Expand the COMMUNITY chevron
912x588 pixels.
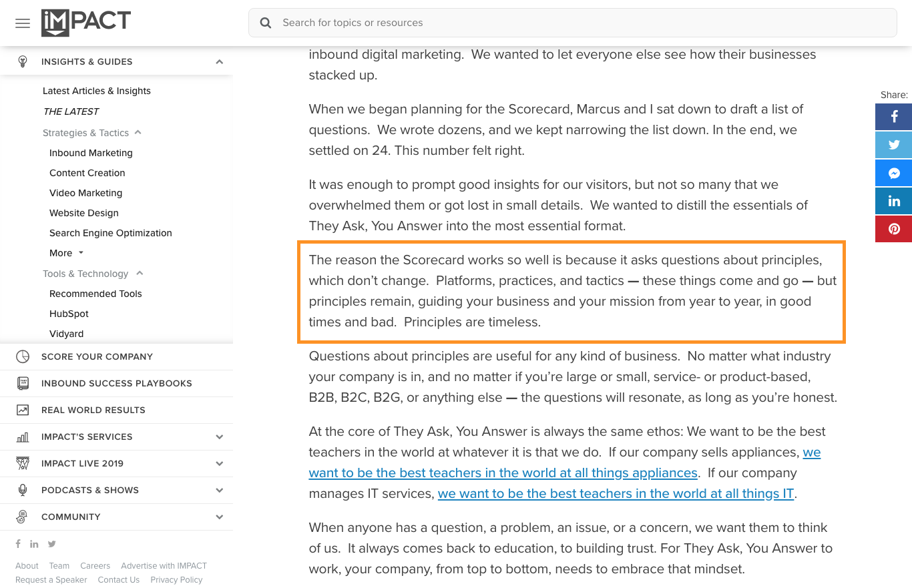[x=219, y=517]
